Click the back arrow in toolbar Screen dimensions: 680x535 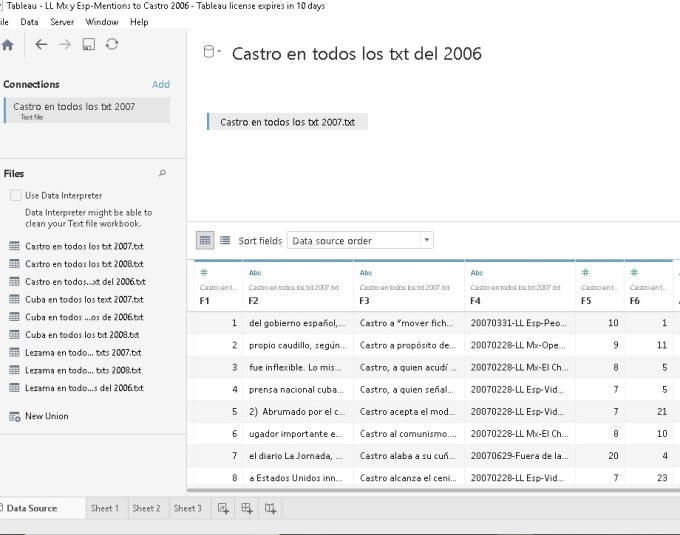(x=41, y=44)
